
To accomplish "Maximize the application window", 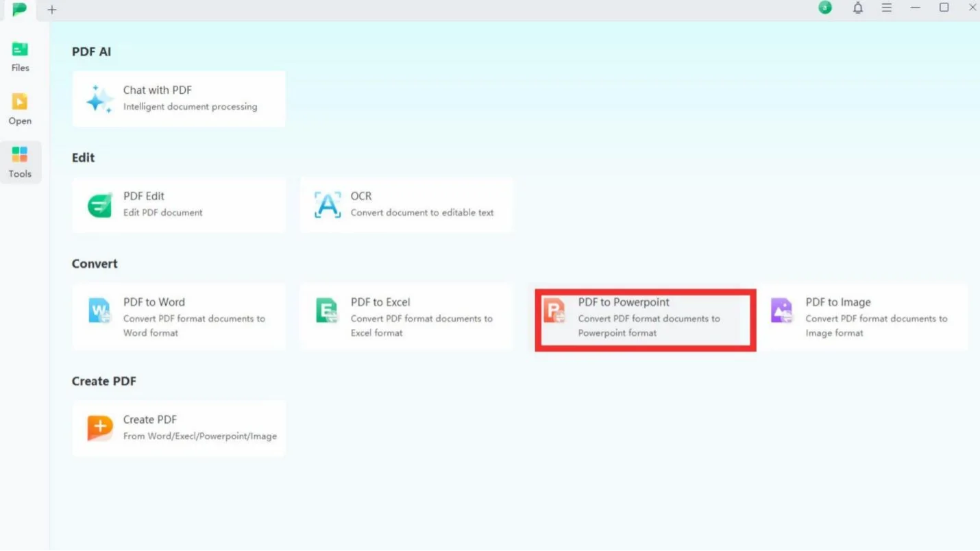I will tap(944, 8).
